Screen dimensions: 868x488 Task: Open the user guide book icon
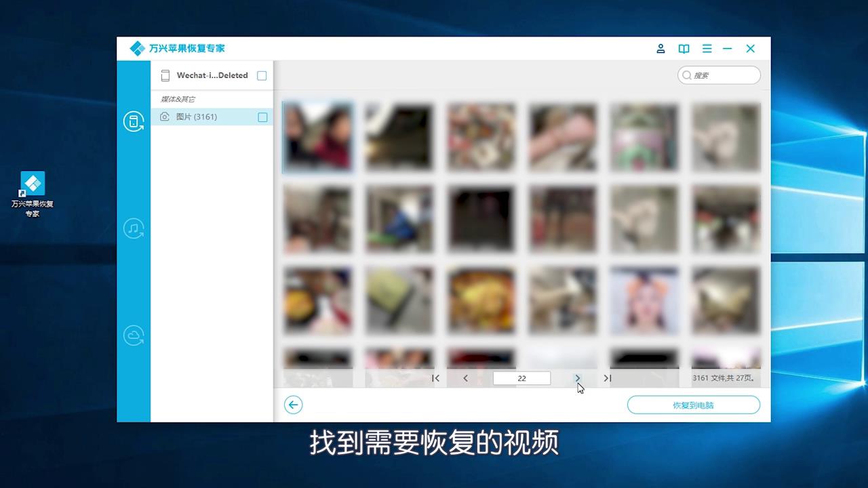pos(684,48)
